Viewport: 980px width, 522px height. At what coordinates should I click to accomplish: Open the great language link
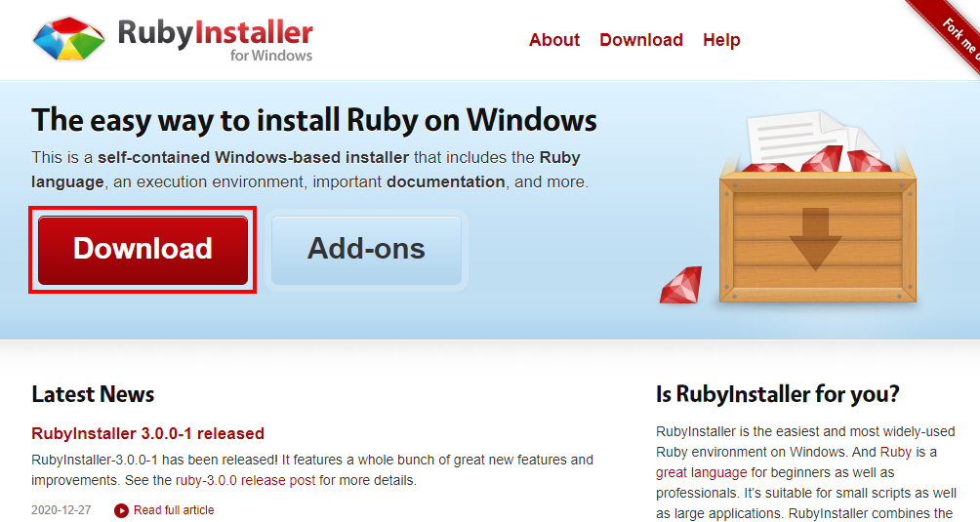pos(701,472)
